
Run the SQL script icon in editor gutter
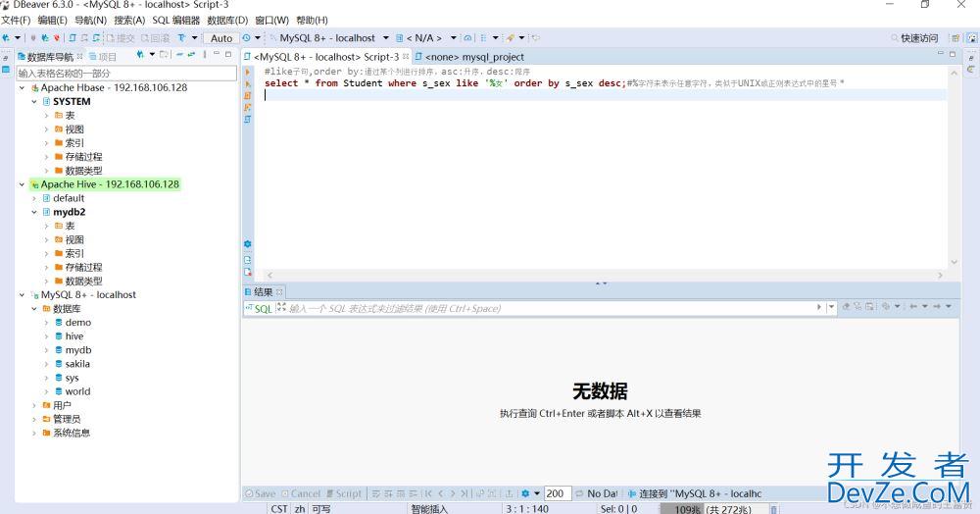coord(248,96)
